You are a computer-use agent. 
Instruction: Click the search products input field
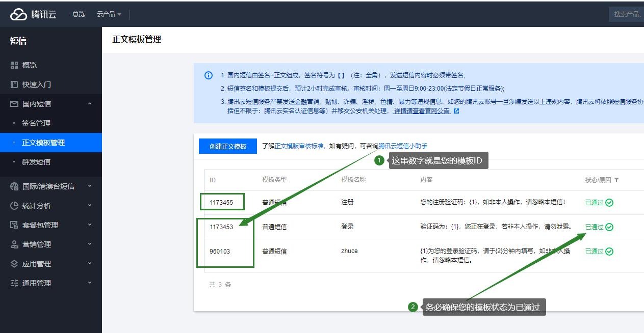click(627, 14)
